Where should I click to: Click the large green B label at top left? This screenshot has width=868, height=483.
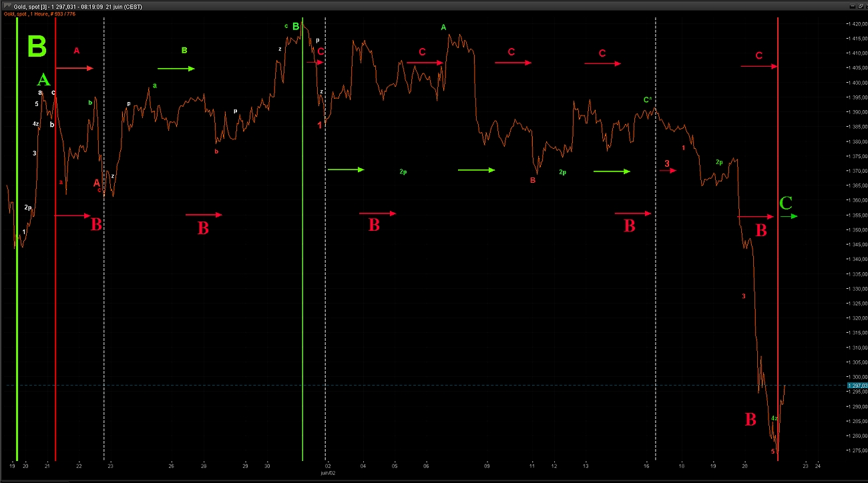click(37, 47)
